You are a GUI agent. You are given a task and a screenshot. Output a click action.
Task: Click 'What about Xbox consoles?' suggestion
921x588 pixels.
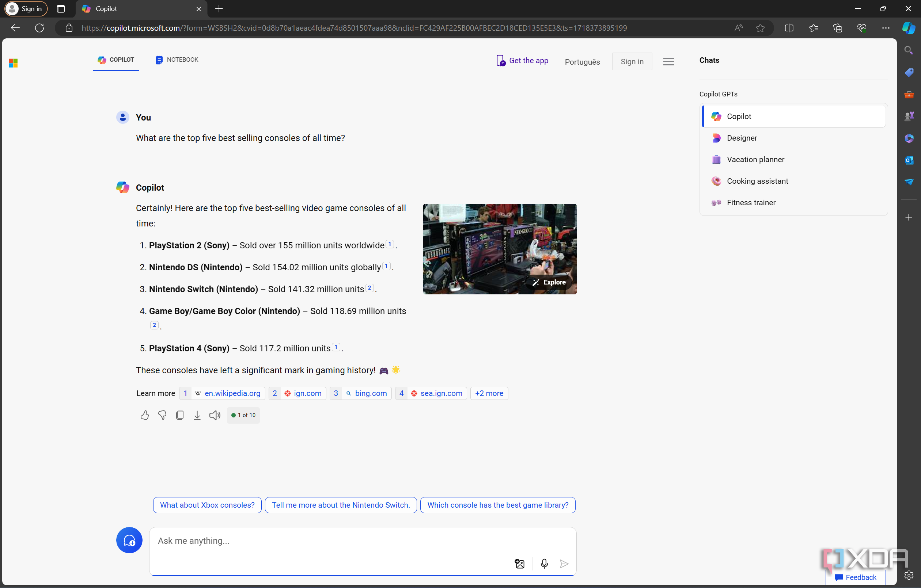[x=207, y=505]
